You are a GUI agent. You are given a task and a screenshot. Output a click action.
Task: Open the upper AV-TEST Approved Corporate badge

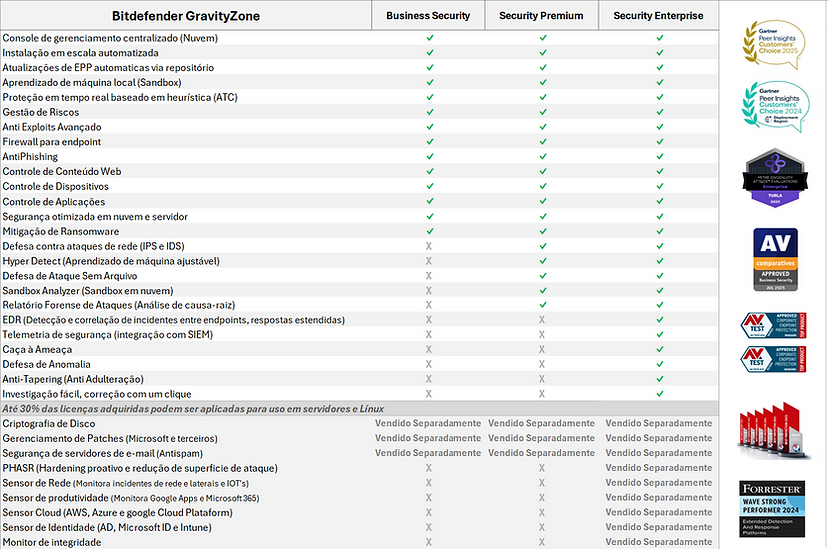pyautogui.click(x=773, y=325)
